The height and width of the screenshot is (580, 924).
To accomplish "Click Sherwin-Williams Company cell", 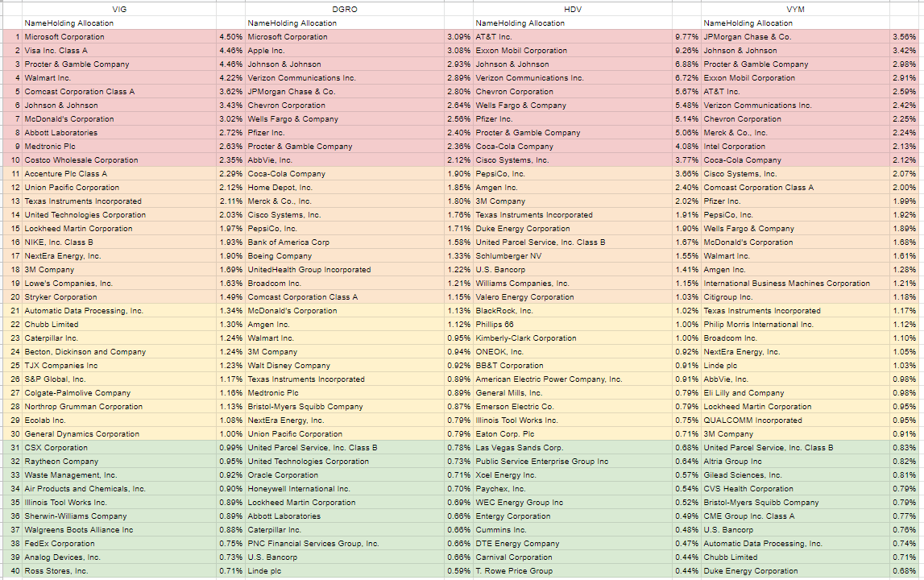I will coord(119,516).
